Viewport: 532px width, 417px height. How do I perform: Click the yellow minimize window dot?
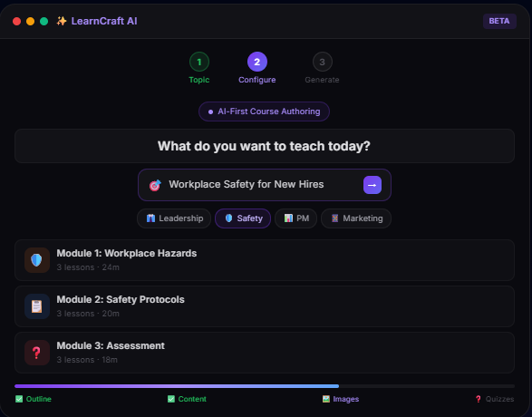pyautogui.click(x=30, y=22)
